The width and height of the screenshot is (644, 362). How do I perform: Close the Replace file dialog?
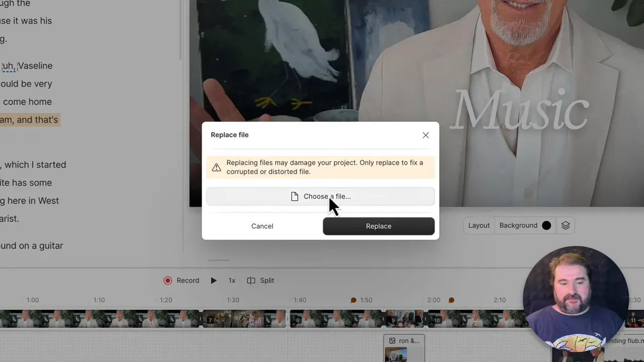coord(426,135)
